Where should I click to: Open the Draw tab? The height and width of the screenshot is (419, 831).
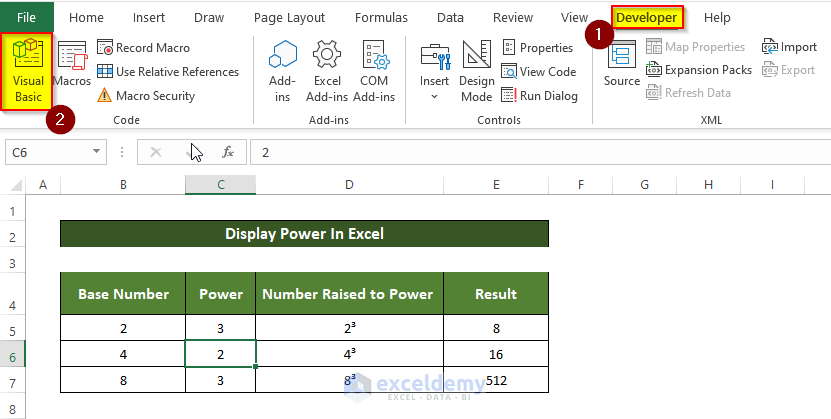click(209, 17)
